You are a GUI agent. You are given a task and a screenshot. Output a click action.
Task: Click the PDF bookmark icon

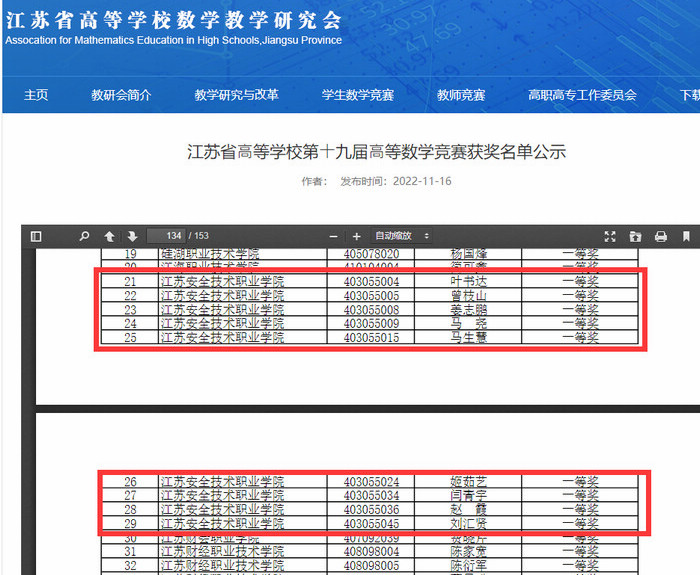tap(686, 236)
